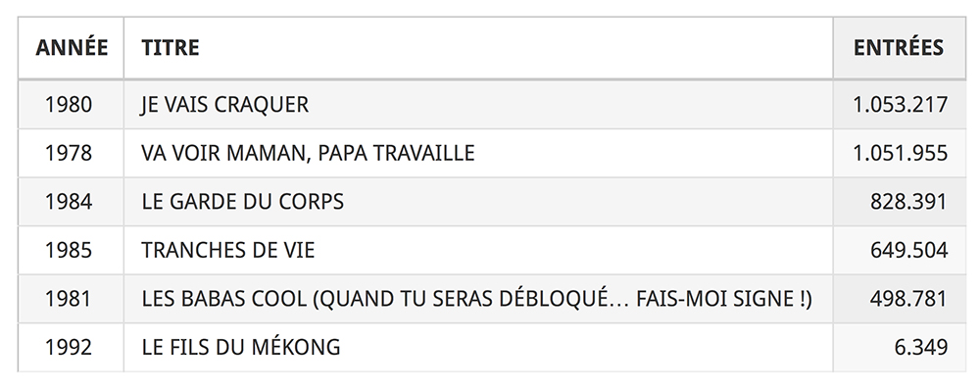The height and width of the screenshot is (390, 980).
Task: Select the year 1992 cell
Action: pyautogui.click(x=69, y=348)
